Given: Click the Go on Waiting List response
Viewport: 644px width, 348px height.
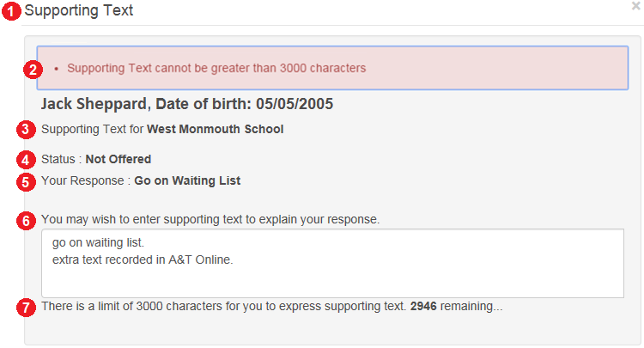Looking at the screenshot, I should [x=187, y=180].
